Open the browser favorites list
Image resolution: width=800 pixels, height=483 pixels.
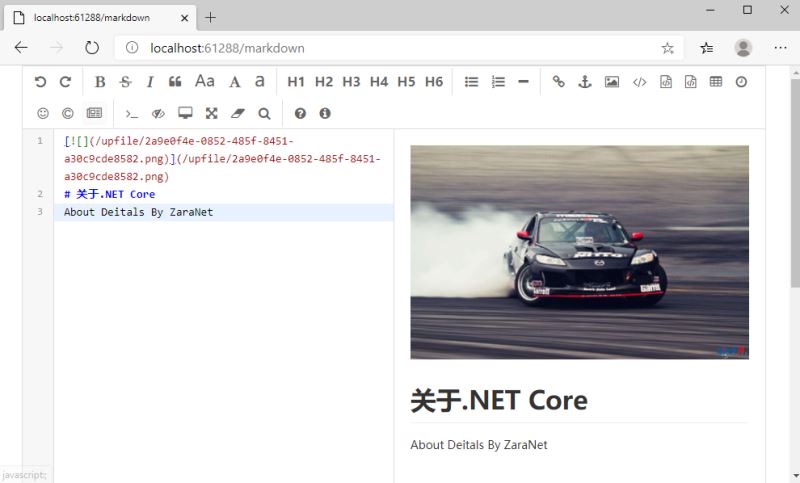tap(707, 48)
